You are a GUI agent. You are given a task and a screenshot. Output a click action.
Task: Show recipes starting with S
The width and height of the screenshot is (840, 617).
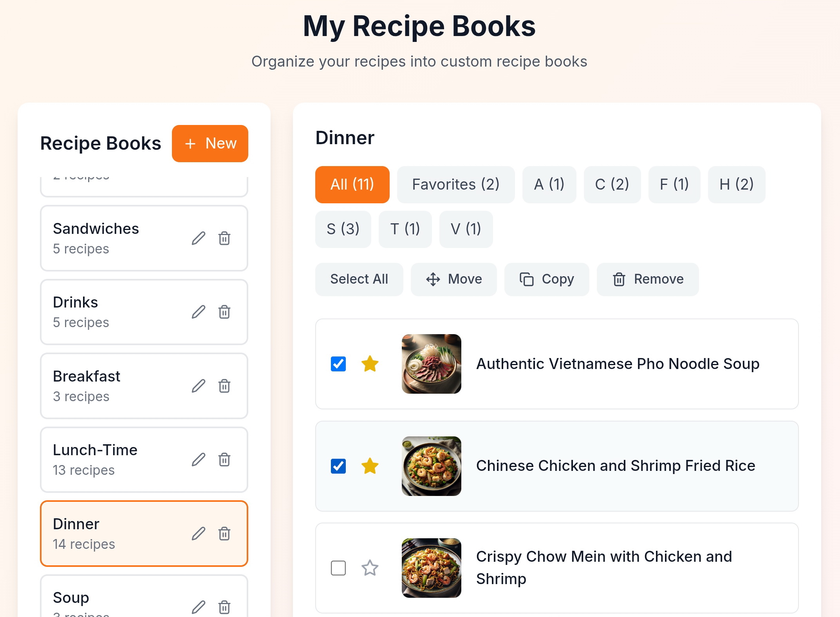[343, 229]
